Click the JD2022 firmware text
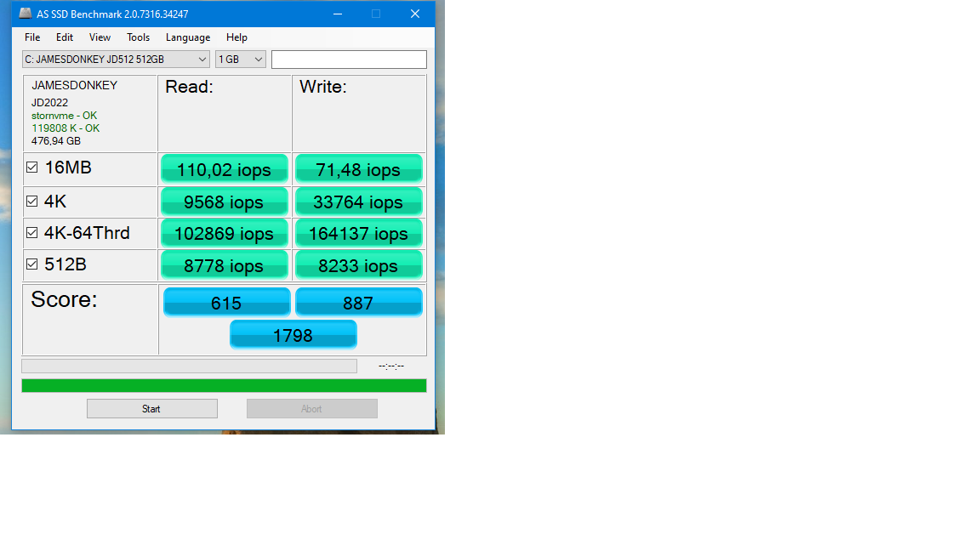This screenshot has height=551, width=980. click(50, 102)
